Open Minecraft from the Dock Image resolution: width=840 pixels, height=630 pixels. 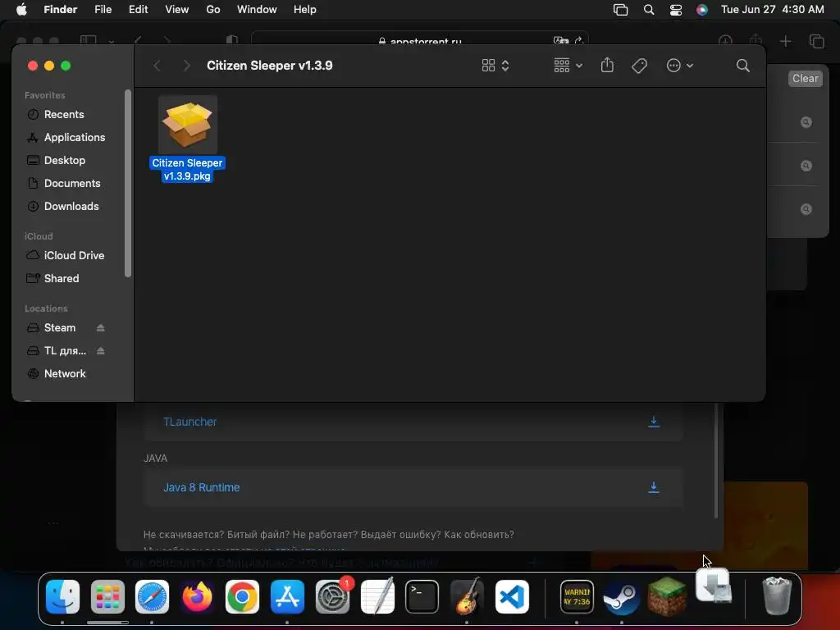tap(666, 597)
